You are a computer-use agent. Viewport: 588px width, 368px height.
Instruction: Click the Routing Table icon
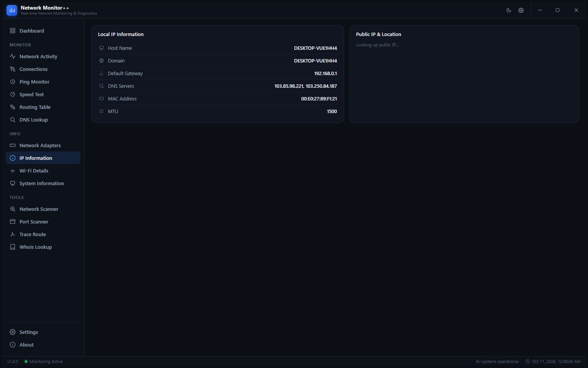(13, 107)
